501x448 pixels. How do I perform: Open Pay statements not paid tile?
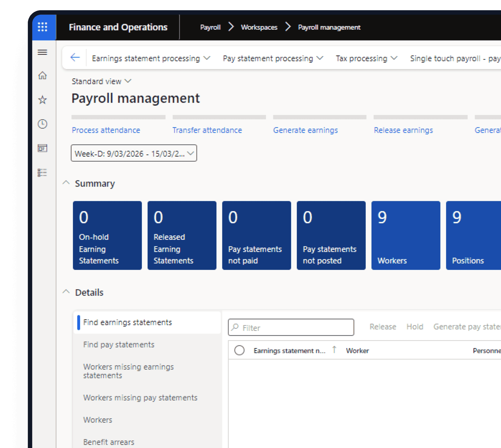[x=257, y=235]
